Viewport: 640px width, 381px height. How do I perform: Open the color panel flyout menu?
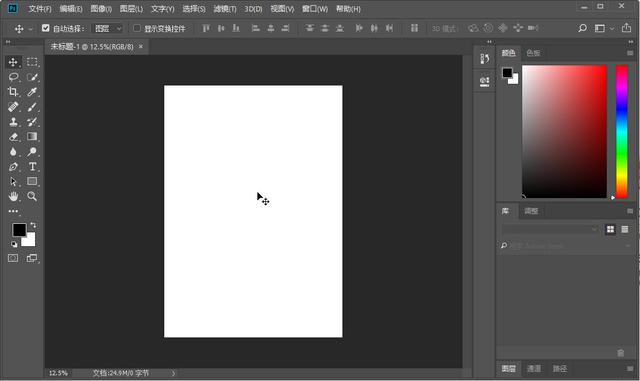click(x=630, y=53)
